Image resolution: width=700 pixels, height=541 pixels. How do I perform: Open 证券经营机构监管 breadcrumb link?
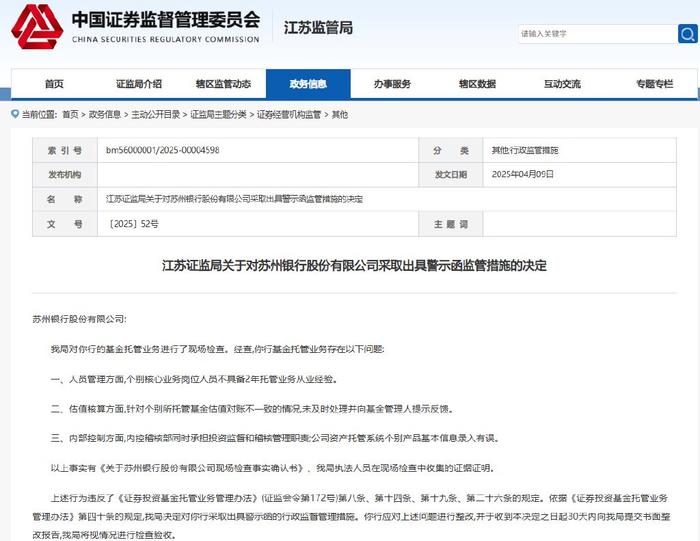289,115
